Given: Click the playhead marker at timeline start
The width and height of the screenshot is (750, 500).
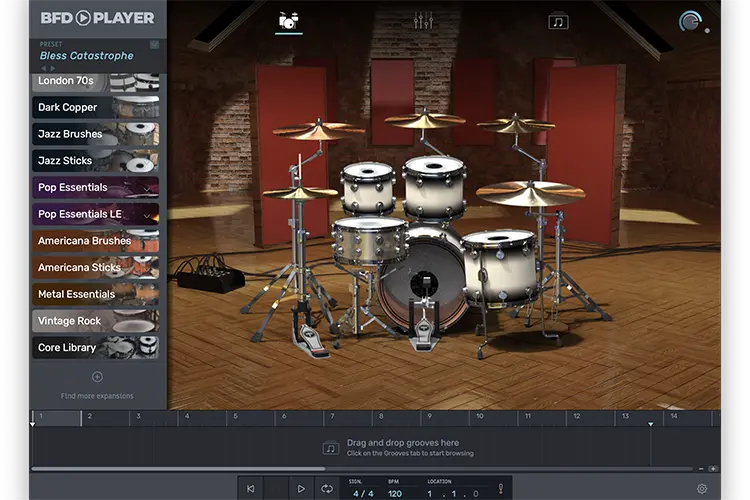Looking at the screenshot, I should pos(33,424).
